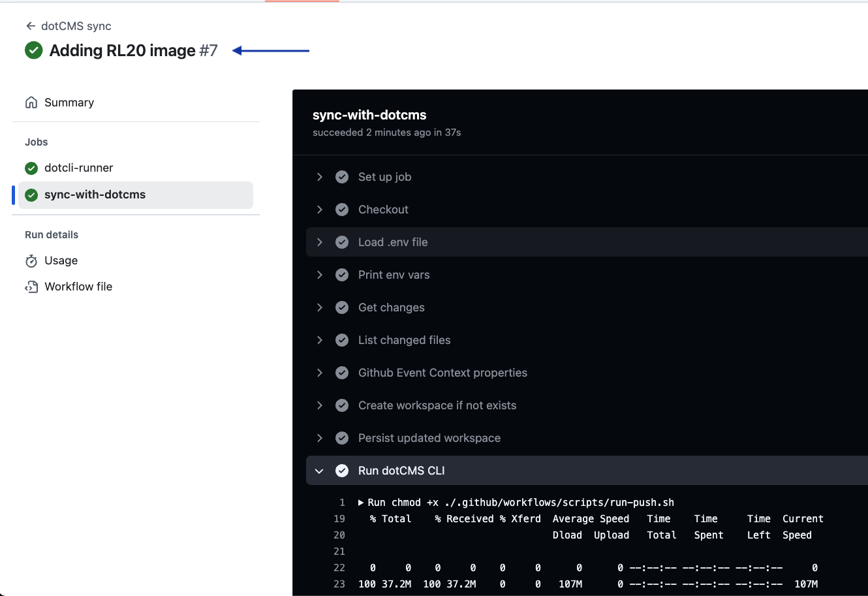Image resolution: width=868 pixels, height=596 pixels.
Task: Open the Summary page
Action: 69,102
